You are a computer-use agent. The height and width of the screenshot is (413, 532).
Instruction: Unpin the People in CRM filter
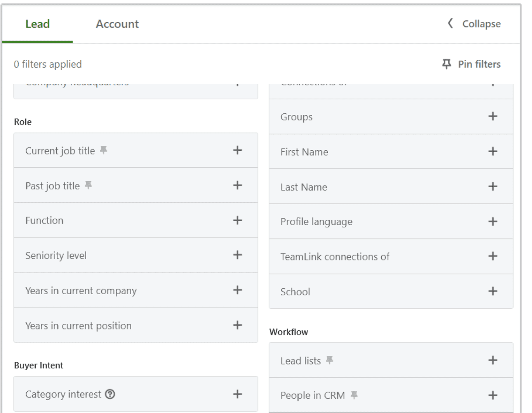[354, 394]
